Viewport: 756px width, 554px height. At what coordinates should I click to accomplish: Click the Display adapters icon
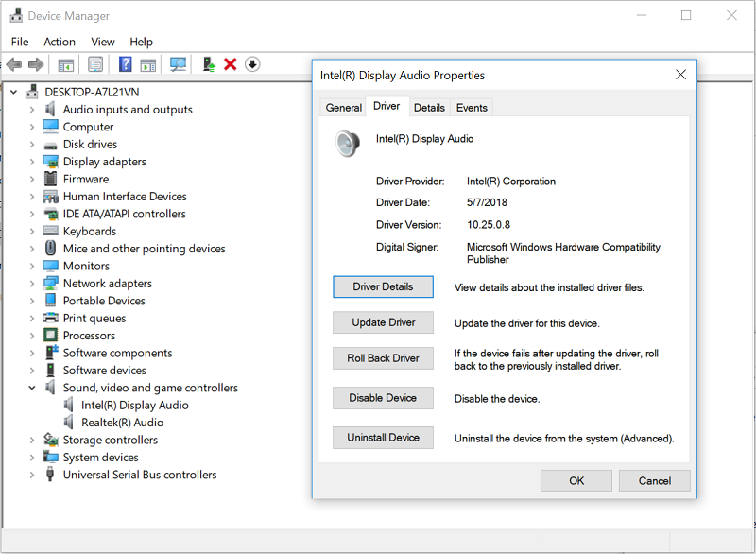click(50, 162)
